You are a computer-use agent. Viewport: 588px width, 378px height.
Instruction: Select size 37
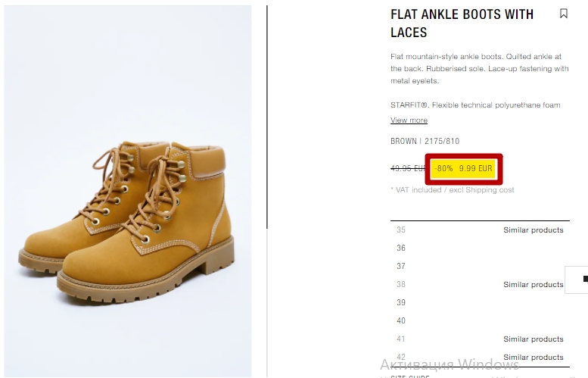401,266
